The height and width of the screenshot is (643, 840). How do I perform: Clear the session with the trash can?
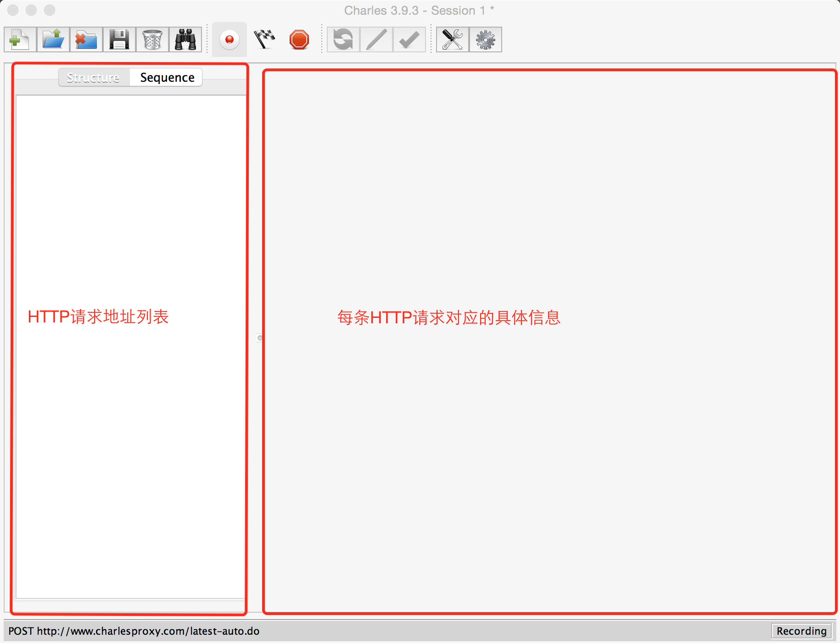pyautogui.click(x=152, y=39)
